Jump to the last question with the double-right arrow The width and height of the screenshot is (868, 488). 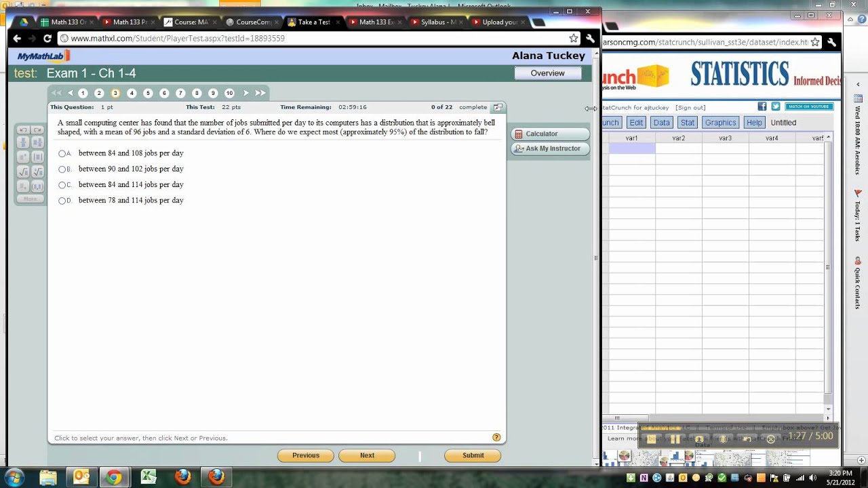(x=260, y=93)
